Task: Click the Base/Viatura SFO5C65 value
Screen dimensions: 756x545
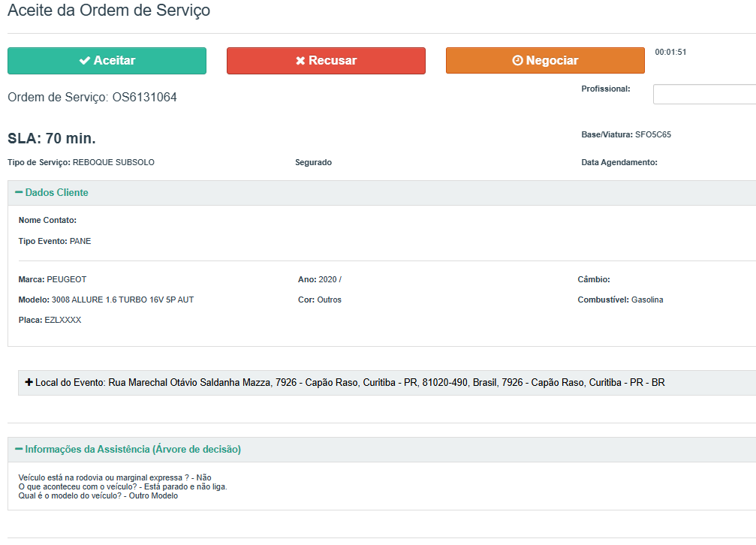Action: pyautogui.click(x=652, y=135)
